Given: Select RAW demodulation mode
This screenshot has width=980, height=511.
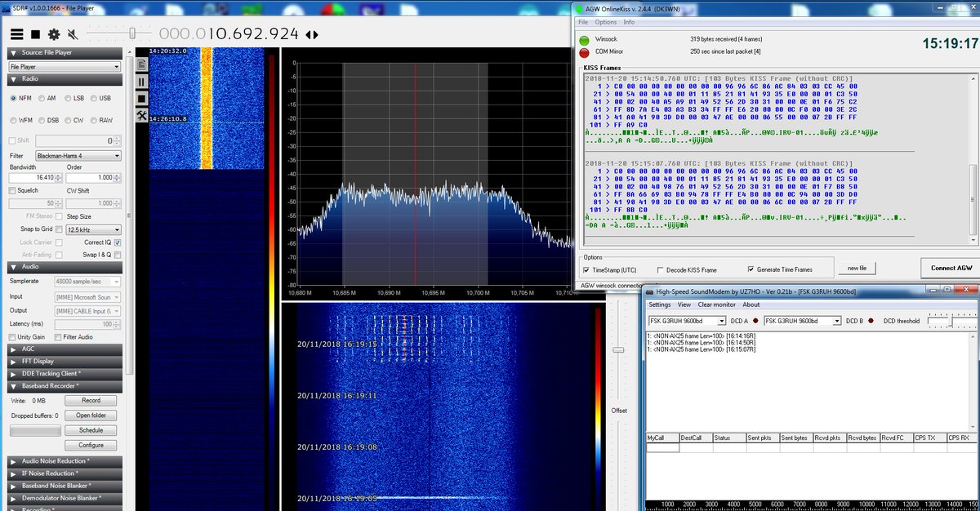Looking at the screenshot, I should coord(101,120).
